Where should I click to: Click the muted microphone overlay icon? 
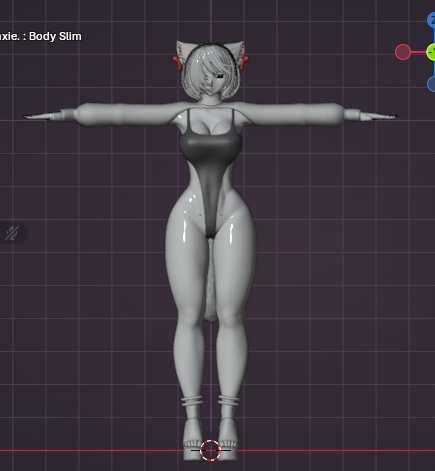(12, 233)
